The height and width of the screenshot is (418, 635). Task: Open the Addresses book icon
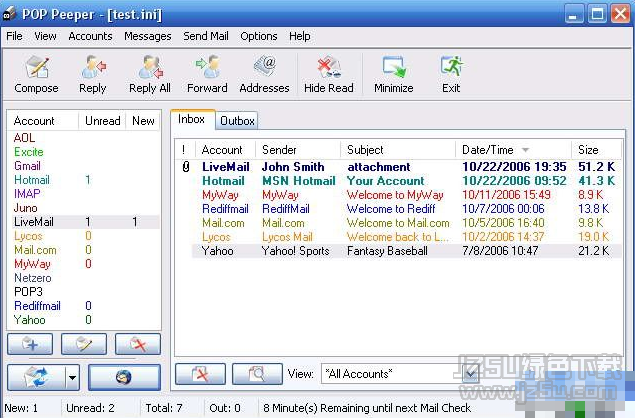[264, 74]
